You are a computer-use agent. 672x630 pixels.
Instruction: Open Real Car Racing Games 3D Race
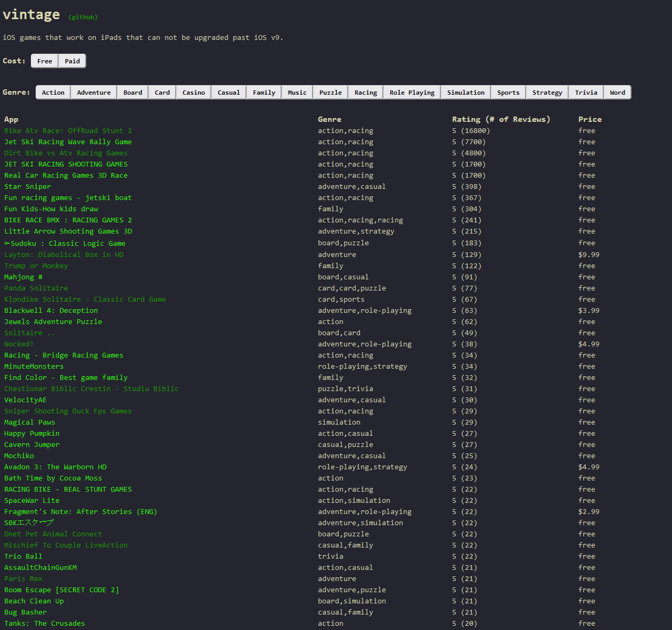click(x=66, y=176)
